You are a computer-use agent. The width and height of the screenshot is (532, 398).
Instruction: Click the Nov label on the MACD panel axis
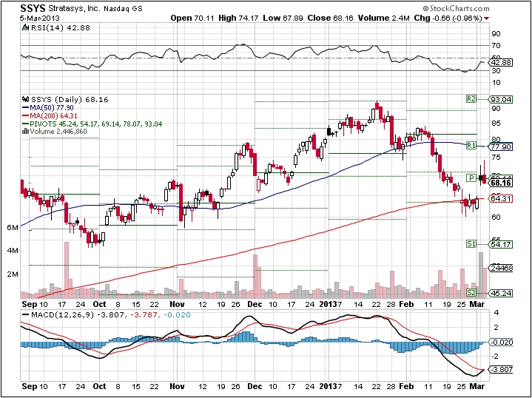coord(177,386)
